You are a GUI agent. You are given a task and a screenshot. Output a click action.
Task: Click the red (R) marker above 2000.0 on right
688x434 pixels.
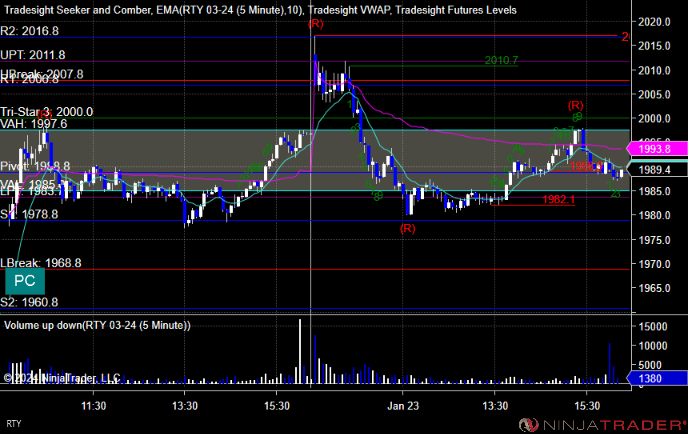coord(575,105)
